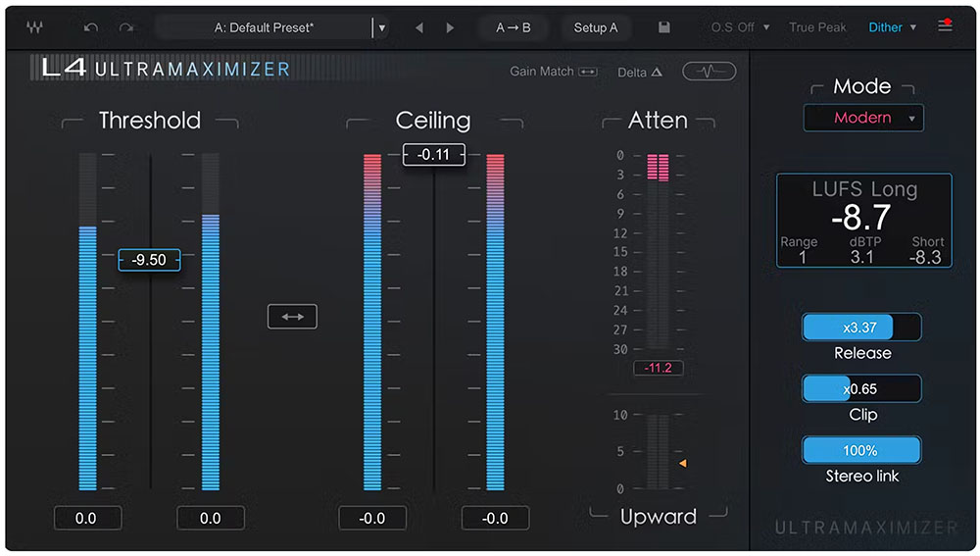Screen dimensions: 980x556
Task: Open the hamburger menu
Action: tap(945, 25)
